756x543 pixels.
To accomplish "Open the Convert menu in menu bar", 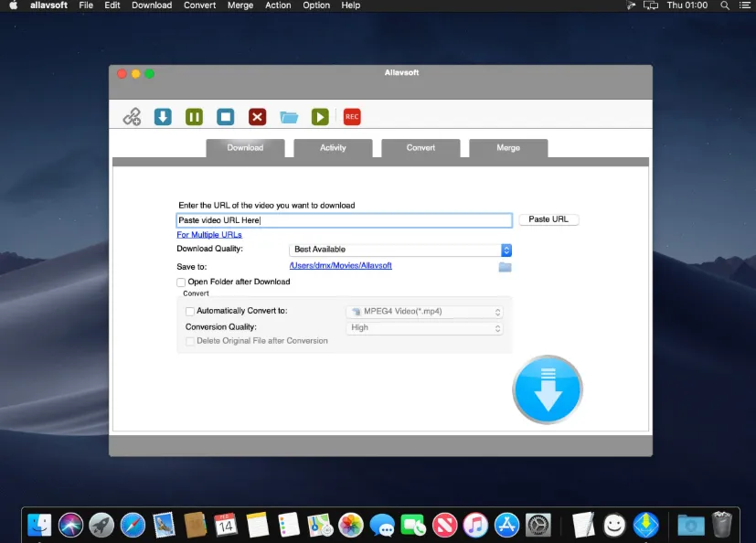I will click(x=199, y=5).
